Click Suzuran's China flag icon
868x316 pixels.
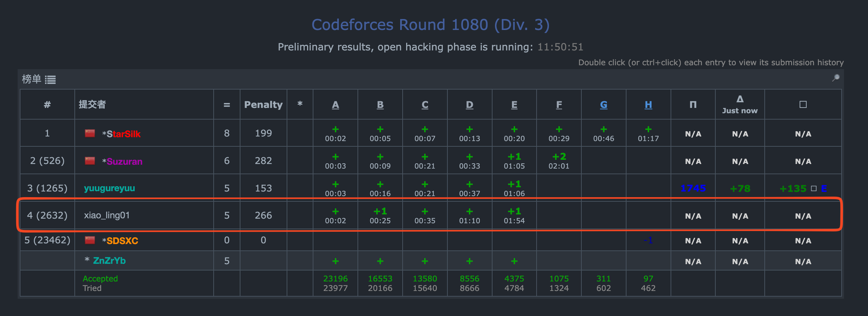pyautogui.click(x=90, y=161)
